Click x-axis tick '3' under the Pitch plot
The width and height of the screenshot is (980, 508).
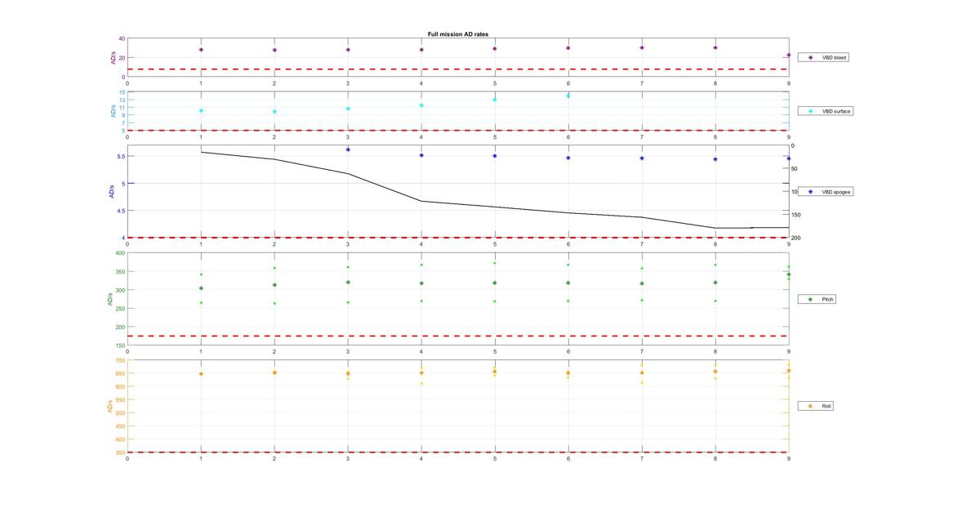tap(348, 351)
